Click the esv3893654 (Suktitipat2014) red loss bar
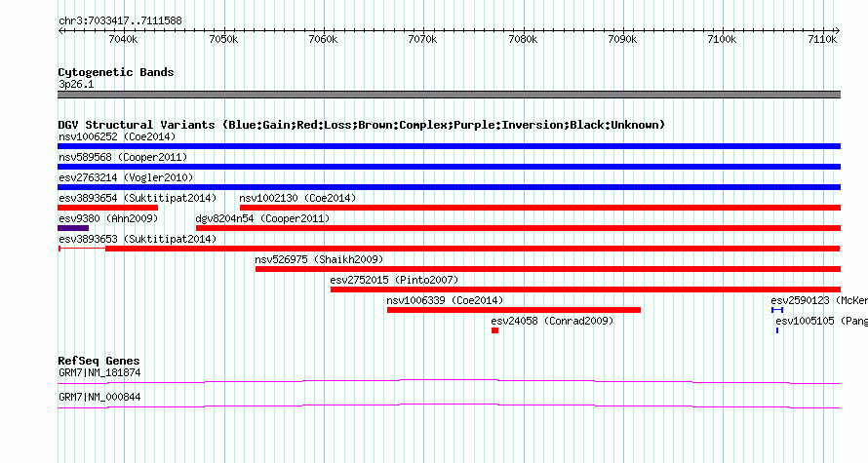868x463 pixels. [x=108, y=208]
